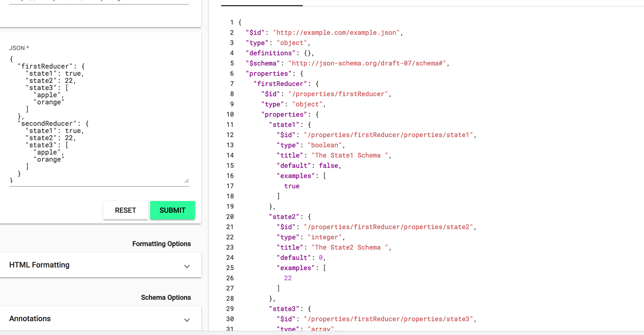Click the "firstReducer" key in JSON input

pyautogui.click(x=45, y=66)
